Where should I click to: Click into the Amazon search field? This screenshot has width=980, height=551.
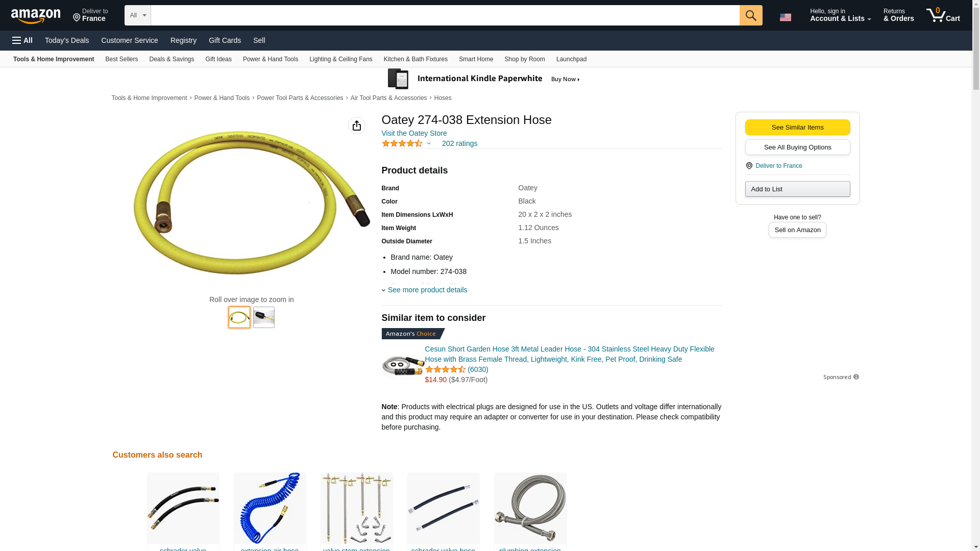(445, 15)
